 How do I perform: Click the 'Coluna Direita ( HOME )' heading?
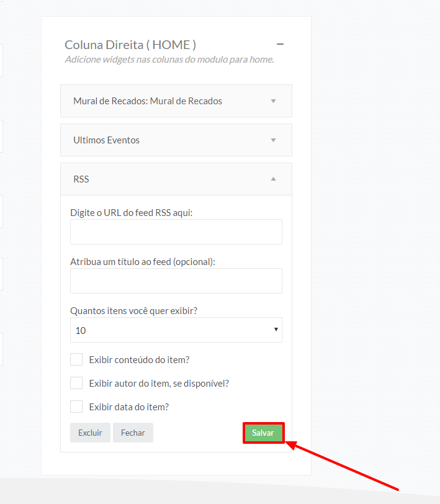130,45
